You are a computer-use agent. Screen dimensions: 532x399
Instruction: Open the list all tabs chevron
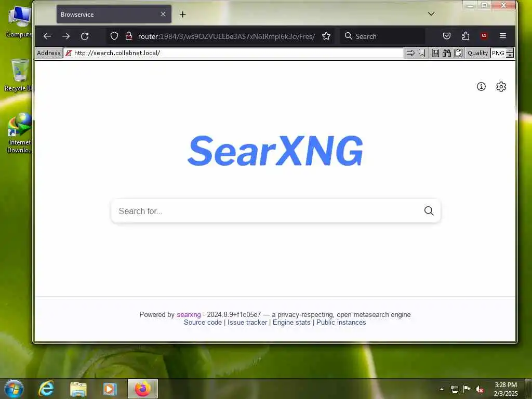pyautogui.click(x=431, y=14)
